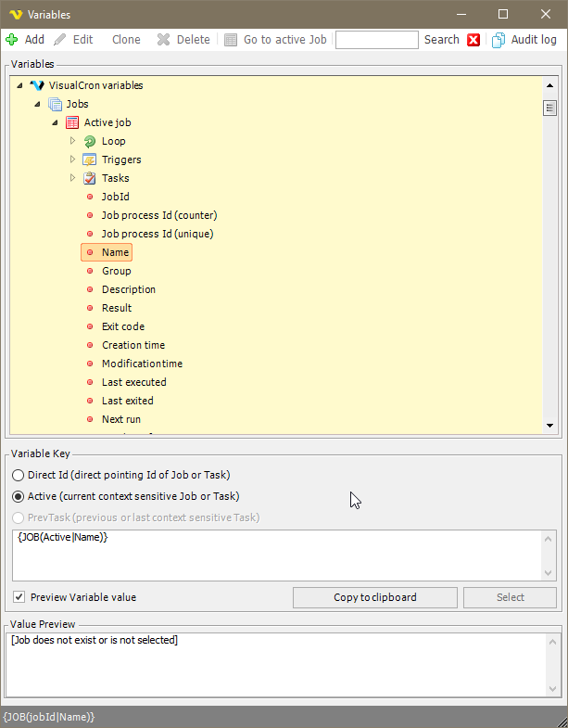Click the Active job table icon

click(x=72, y=122)
